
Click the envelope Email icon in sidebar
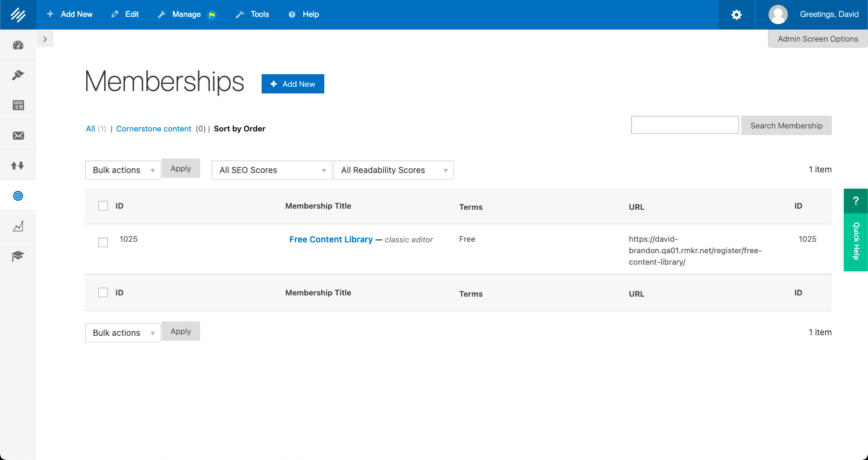pos(17,135)
